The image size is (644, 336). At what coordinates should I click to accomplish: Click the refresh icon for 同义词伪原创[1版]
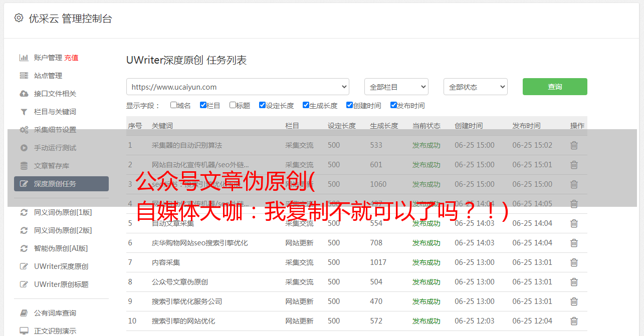click(24, 212)
